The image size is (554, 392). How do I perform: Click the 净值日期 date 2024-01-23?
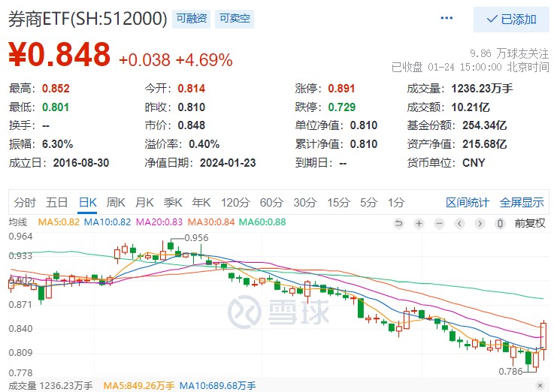click(228, 163)
